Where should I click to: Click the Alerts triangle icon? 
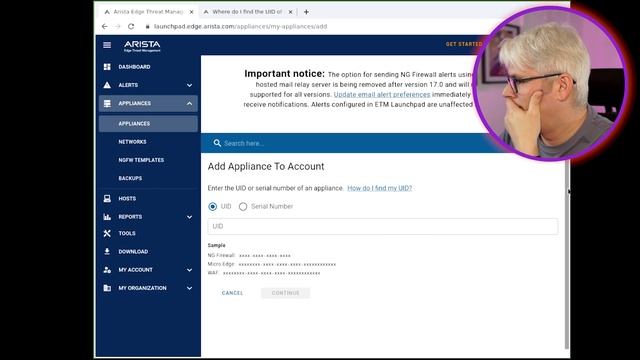[x=107, y=85]
